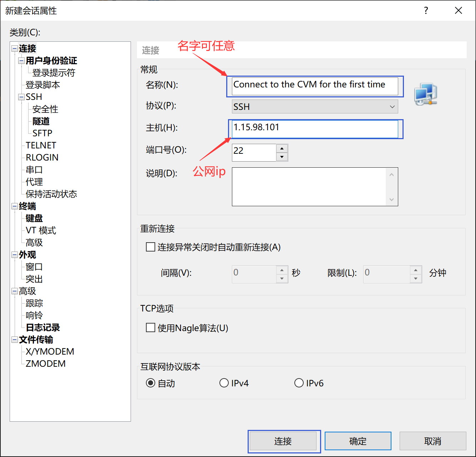Select ZMODEM in the tree
476x457 pixels.
pos(46,364)
